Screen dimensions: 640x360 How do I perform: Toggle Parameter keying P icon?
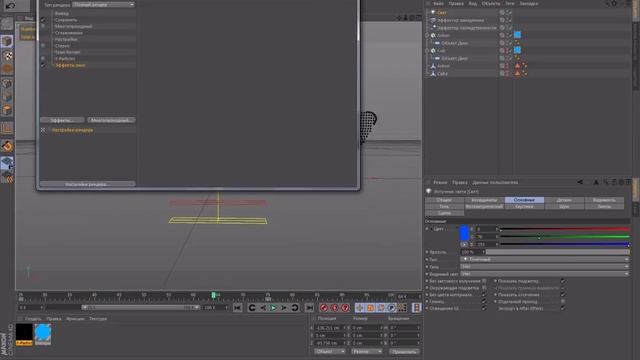point(391,308)
